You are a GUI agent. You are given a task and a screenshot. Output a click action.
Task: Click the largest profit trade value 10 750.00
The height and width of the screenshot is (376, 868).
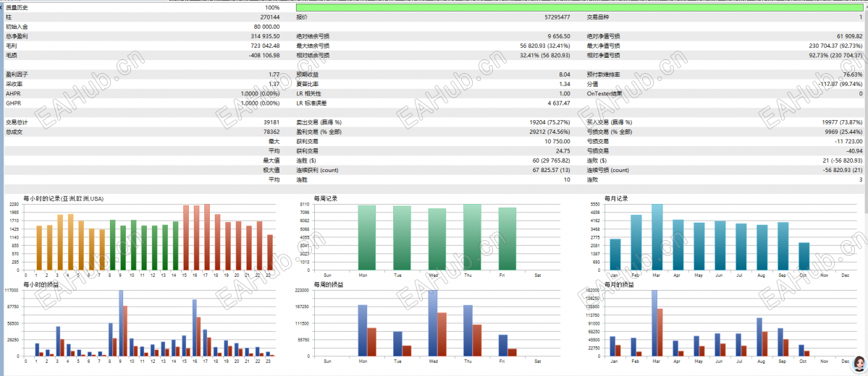pos(557,142)
